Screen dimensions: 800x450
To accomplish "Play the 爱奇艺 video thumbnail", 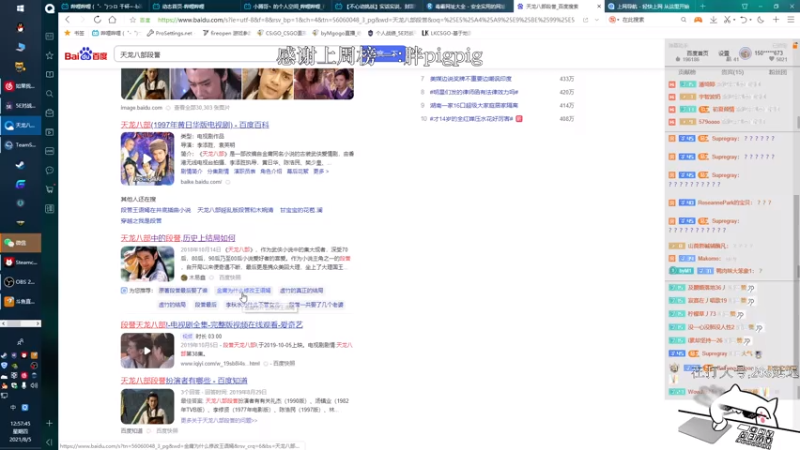I will tap(147, 351).
